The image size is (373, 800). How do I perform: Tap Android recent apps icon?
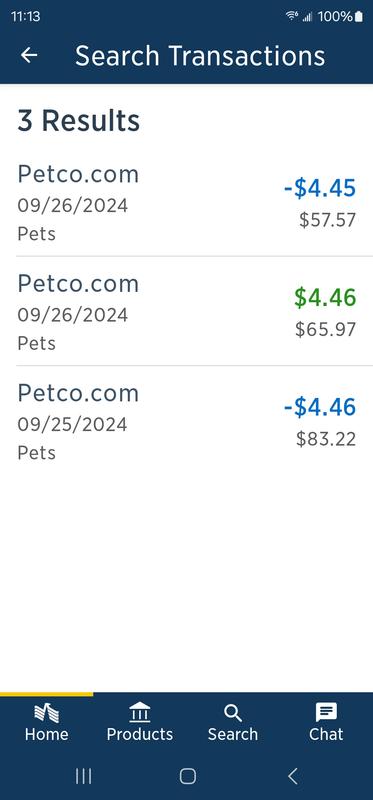pyautogui.click(x=84, y=776)
